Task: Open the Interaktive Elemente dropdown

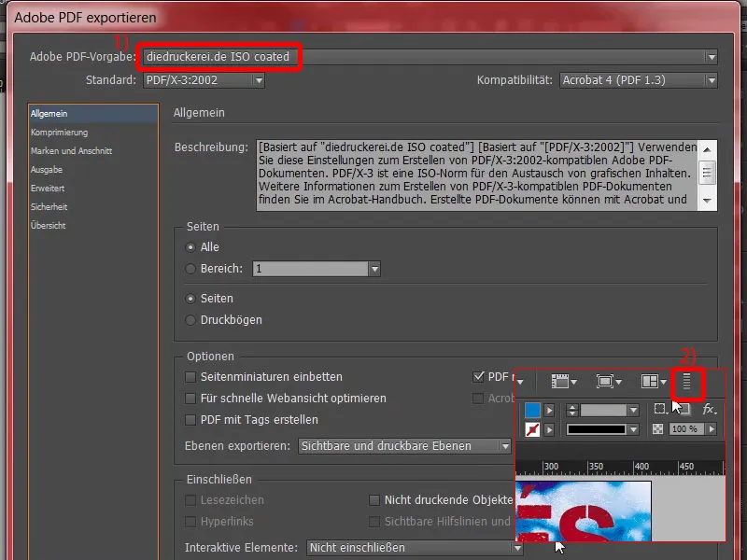Action: [x=414, y=548]
